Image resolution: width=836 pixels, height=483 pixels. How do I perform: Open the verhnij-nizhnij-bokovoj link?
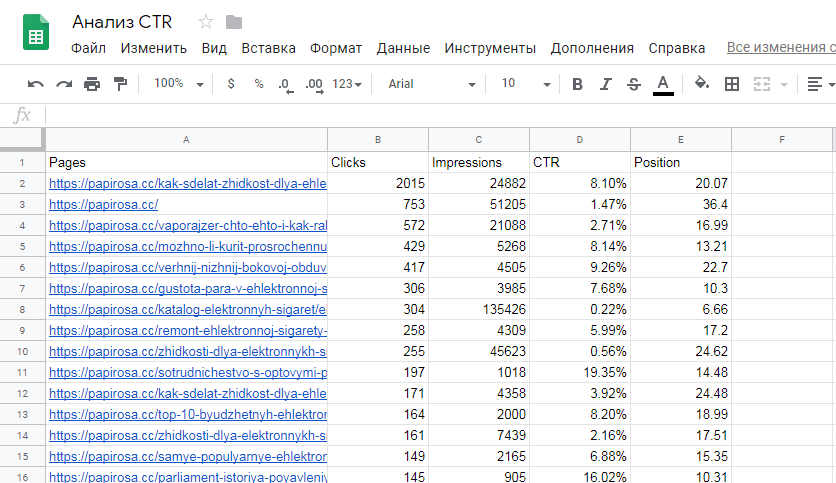coord(188,268)
